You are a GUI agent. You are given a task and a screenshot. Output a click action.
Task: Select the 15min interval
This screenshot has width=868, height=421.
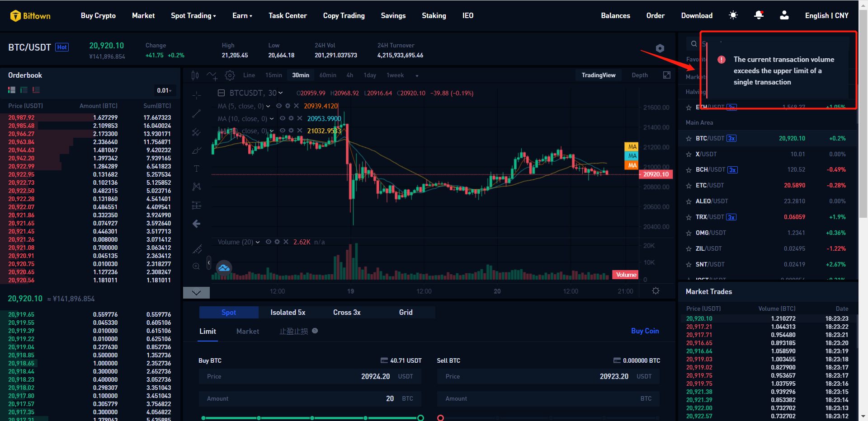tap(274, 75)
